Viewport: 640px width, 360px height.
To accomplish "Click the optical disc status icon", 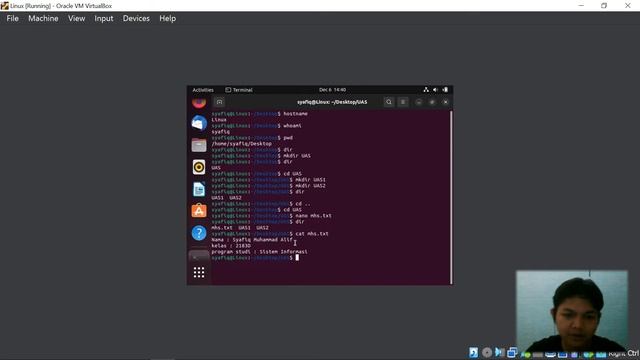I will [x=487, y=352].
